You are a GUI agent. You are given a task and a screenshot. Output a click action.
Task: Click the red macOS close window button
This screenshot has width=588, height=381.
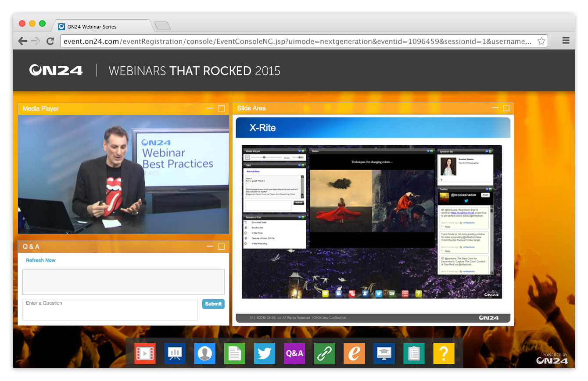pos(22,23)
